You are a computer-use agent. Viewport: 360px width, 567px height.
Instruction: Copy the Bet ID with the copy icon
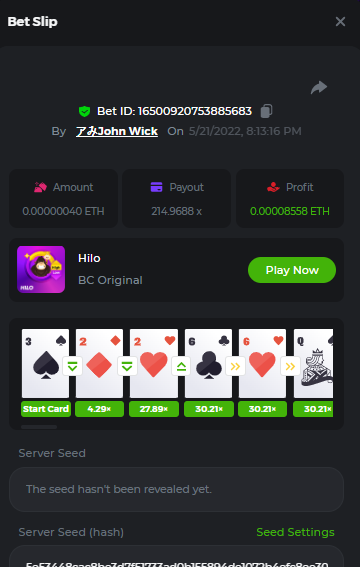tap(266, 111)
